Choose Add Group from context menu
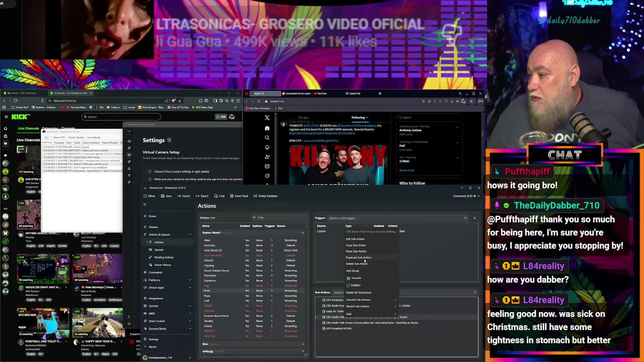The width and height of the screenshot is (644, 362). pyautogui.click(x=352, y=270)
